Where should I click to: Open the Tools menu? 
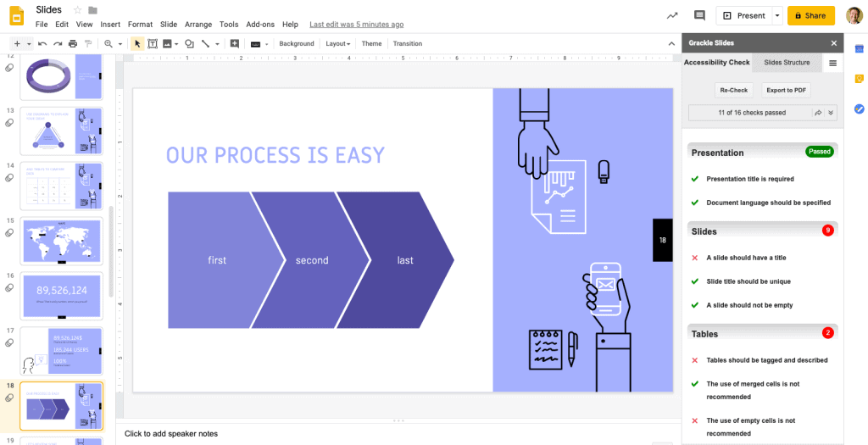click(229, 25)
